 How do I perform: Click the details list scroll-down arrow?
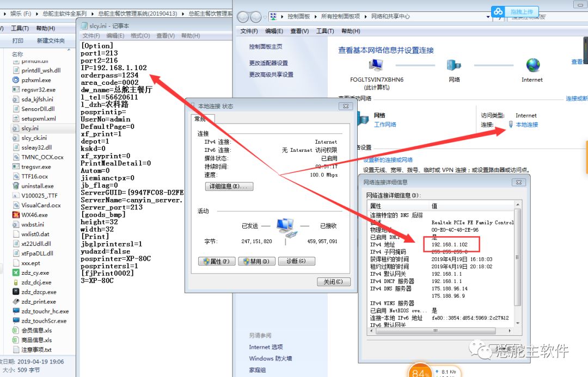click(518, 323)
